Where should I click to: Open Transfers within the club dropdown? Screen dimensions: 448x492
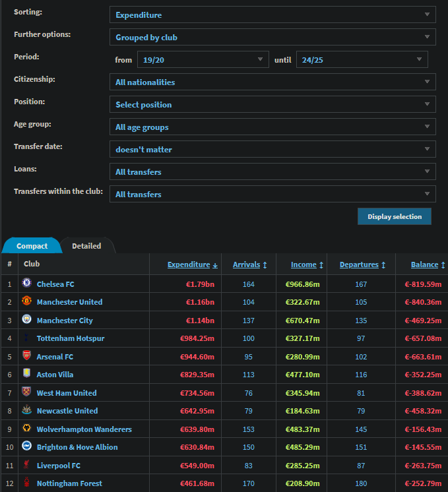coord(272,194)
